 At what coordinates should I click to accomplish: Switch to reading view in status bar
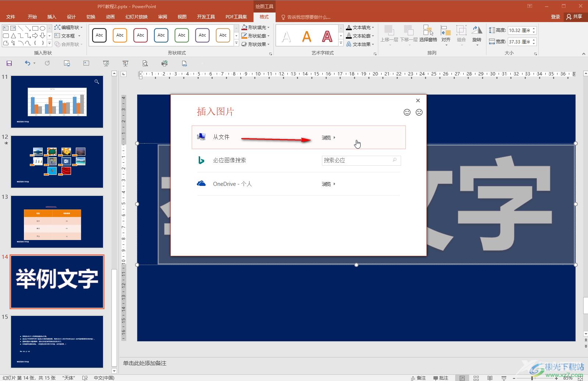pyautogui.click(x=490, y=378)
